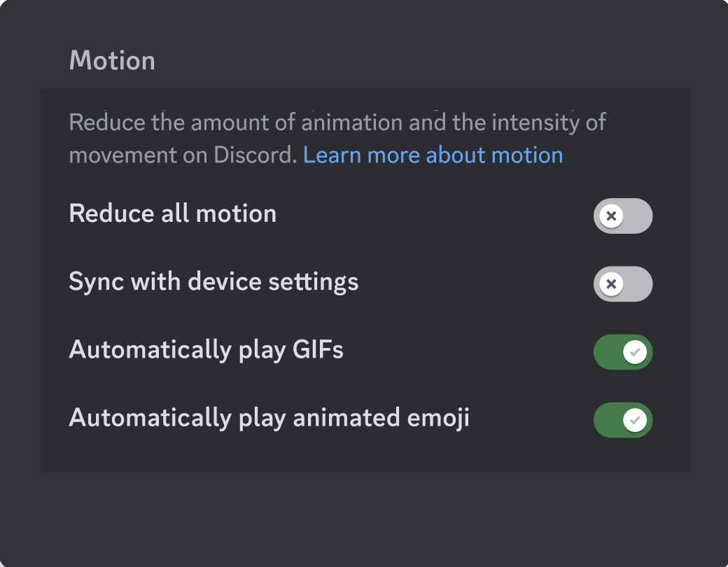728x567 pixels.
Task: Click X knob on Sync with device settings
Action: [611, 284]
